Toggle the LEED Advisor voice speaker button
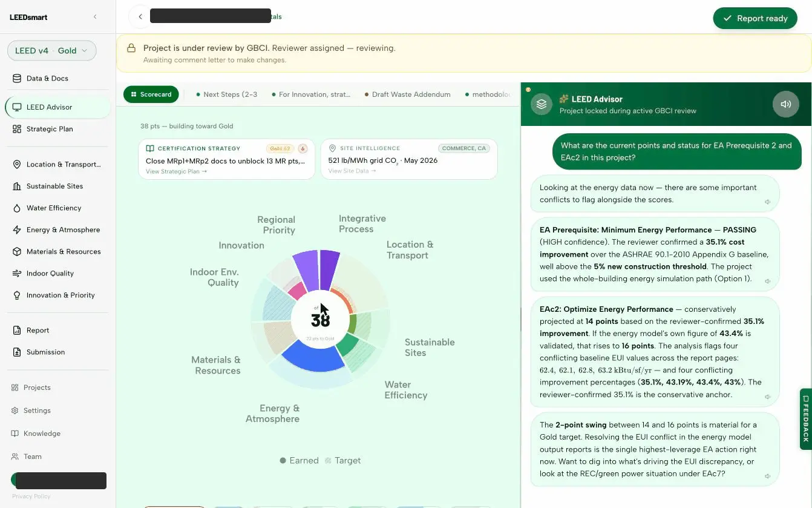812x508 pixels. (785, 104)
